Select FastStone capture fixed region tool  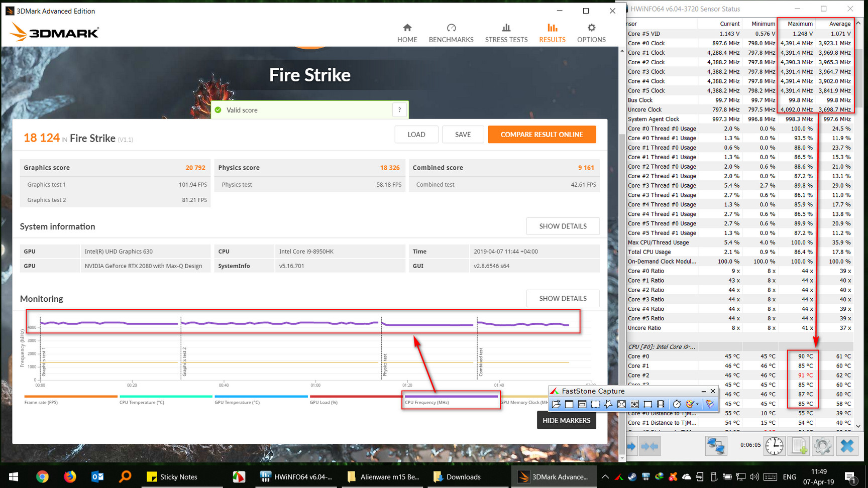click(647, 404)
